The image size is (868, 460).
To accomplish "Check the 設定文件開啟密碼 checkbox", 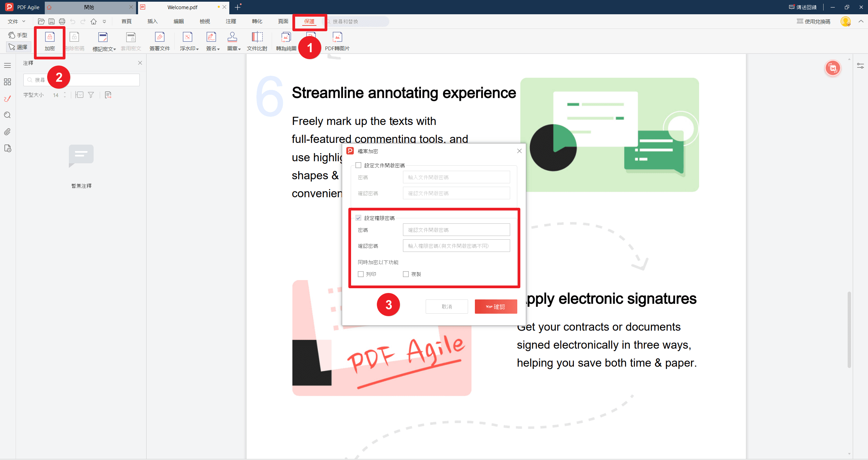I will click(359, 165).
